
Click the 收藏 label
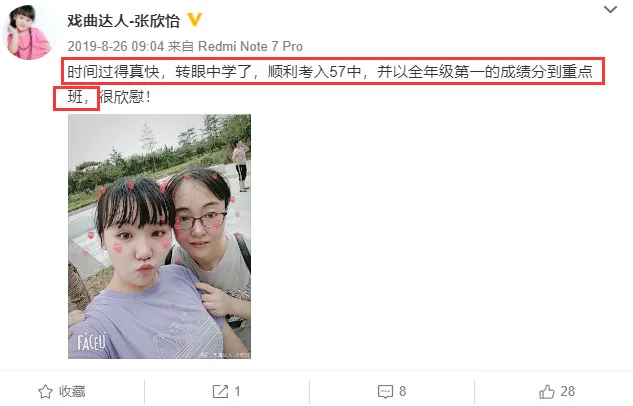(x=72, y=391)
